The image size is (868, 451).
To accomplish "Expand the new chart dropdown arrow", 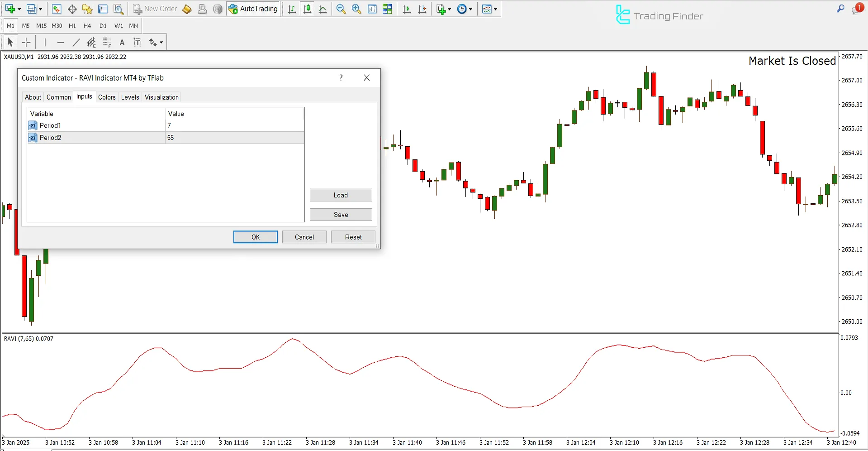I will point(19,9).
